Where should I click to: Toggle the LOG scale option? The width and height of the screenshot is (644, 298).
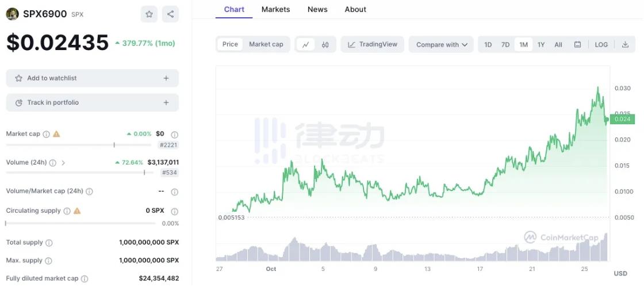point(601,44)
